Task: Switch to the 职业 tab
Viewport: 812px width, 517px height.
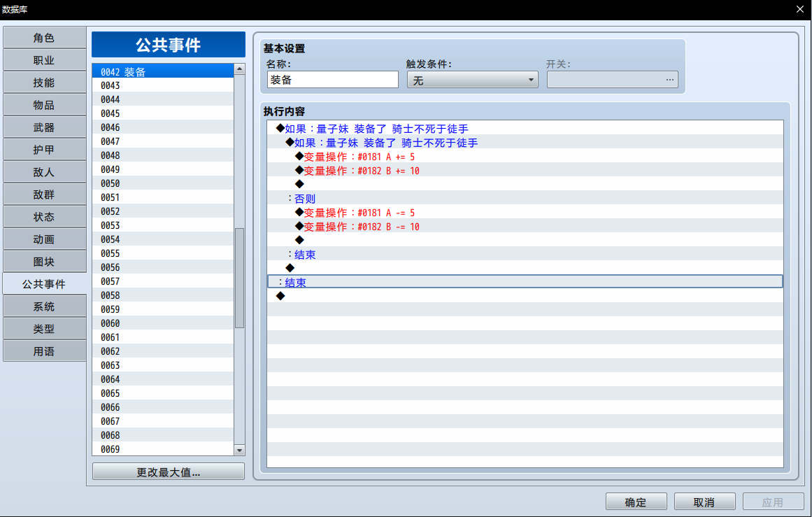Action: pos(44,60)
